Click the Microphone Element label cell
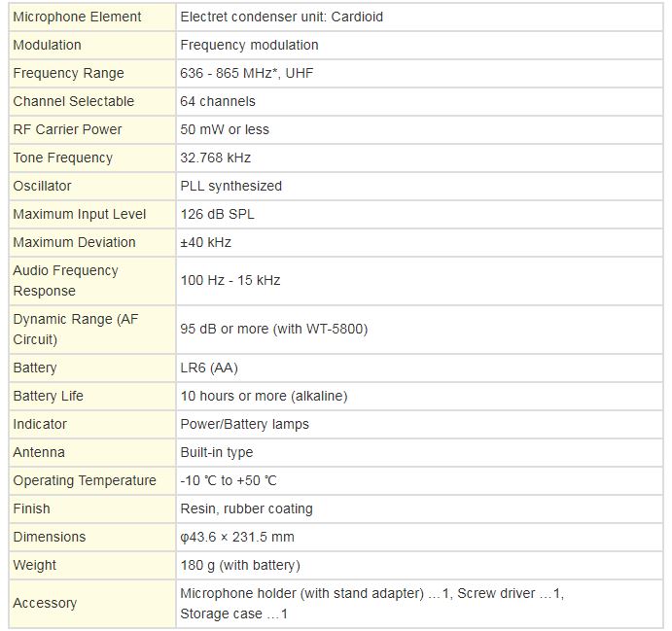The image size is (672, 631). (x=92, y=18)
